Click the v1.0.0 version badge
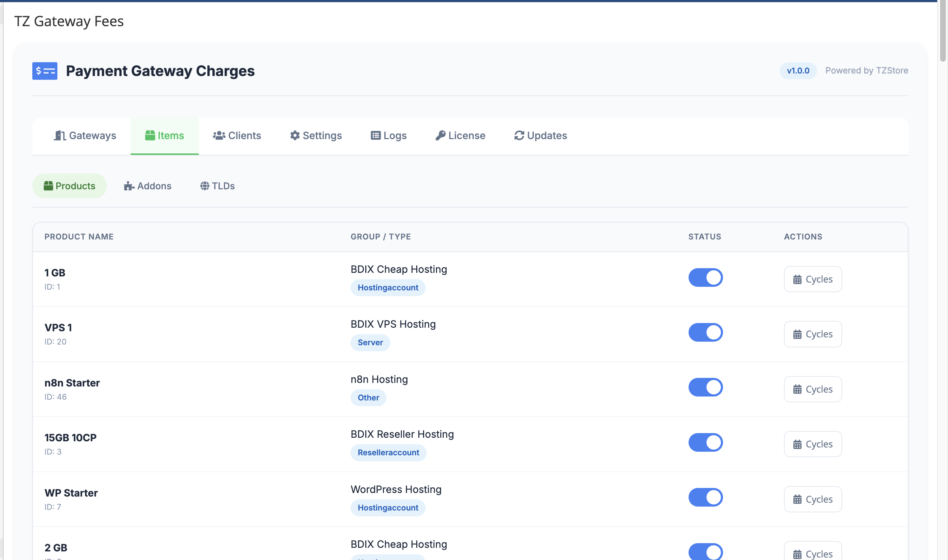The width and height of the screenshot is (948, 560). (798, 71)
